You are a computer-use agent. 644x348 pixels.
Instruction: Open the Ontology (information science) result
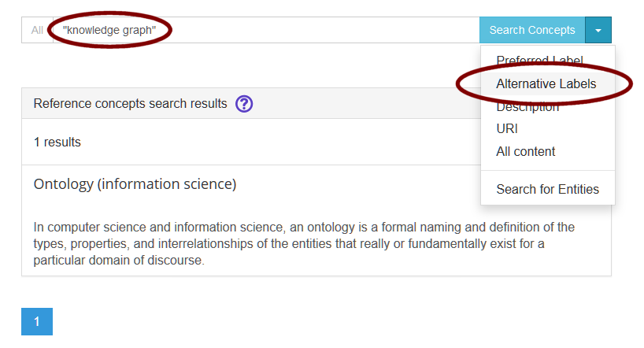(x=135, y=183)
